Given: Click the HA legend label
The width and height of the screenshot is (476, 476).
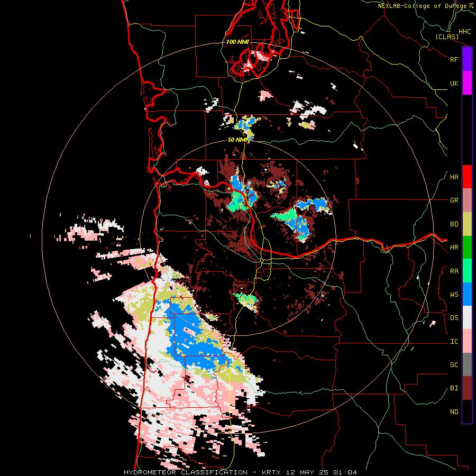Looking at the screenshot, I should click(454, 177).
